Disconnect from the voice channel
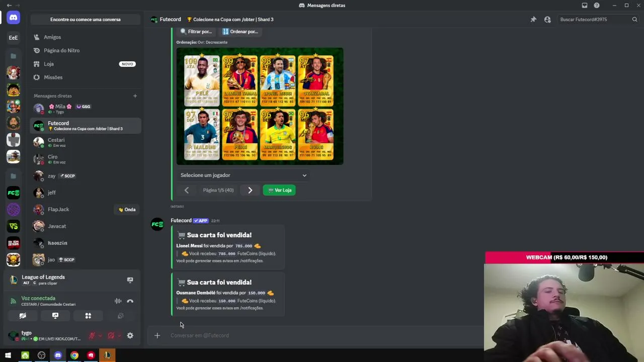644x362 pixels. click(130, 301)
